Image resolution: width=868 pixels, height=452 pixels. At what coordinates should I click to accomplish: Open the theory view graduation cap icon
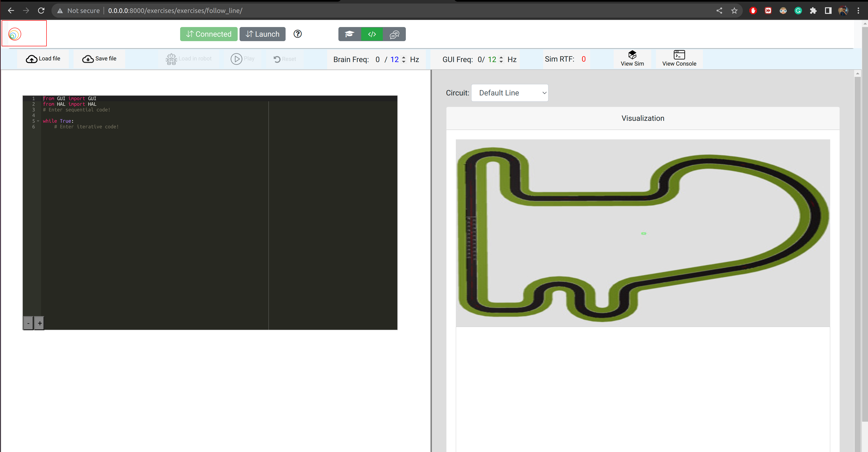coord(349,34)
